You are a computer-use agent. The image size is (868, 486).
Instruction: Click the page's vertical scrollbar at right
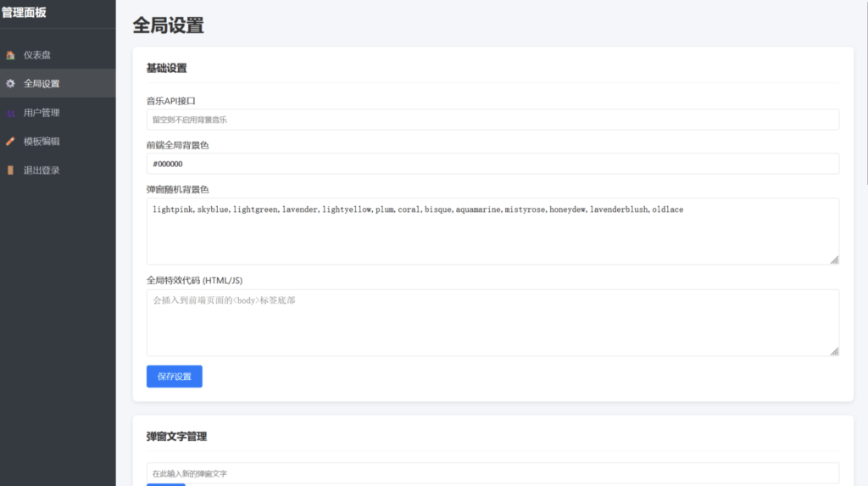[865, 93]
